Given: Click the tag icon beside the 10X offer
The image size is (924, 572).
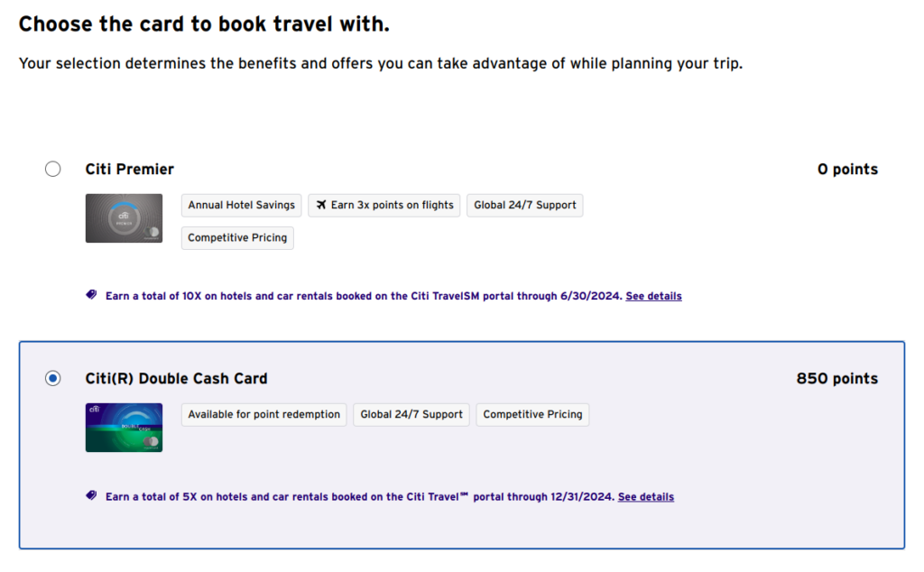Looking at the screenshot, I should 91,295.
